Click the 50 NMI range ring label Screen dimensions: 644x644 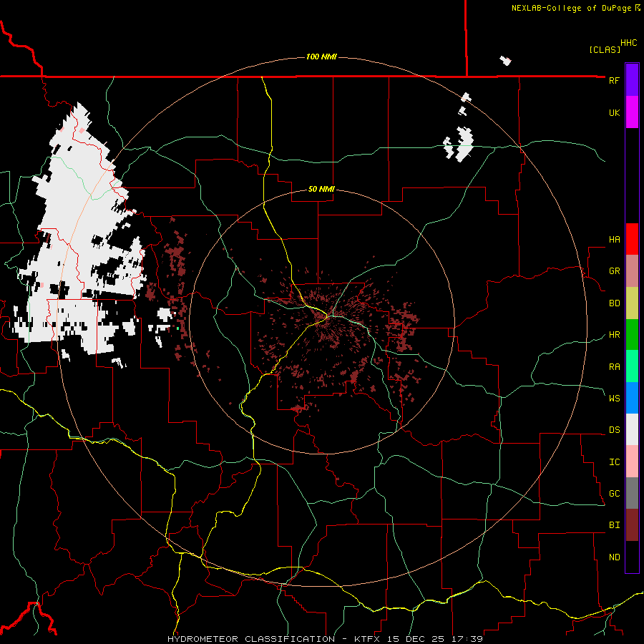click(x=321, y=189)
